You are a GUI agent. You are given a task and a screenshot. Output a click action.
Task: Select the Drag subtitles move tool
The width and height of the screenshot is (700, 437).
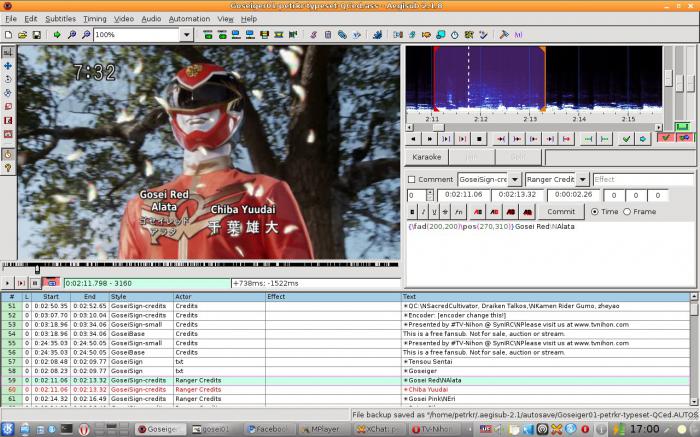[8, 66]
